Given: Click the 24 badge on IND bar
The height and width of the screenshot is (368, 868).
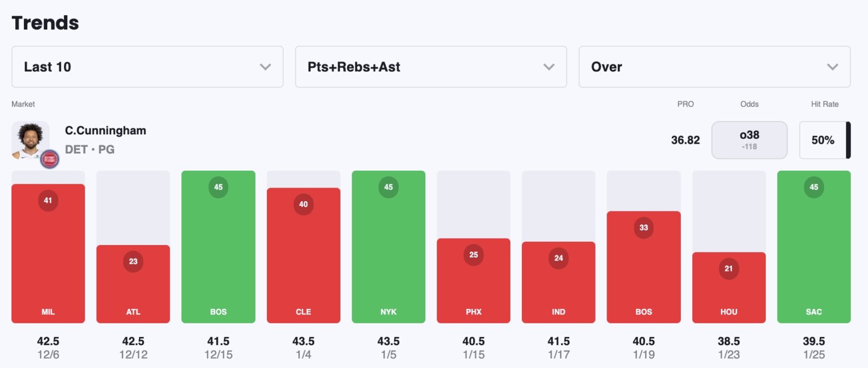Looking at the screenshot, I should [x=559, y=258].
